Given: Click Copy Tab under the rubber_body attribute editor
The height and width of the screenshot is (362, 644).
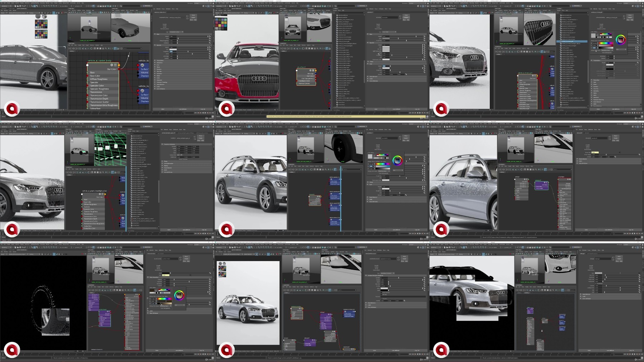Looking at the screenshot, I should pyautogui.click(x=203, y=109).
